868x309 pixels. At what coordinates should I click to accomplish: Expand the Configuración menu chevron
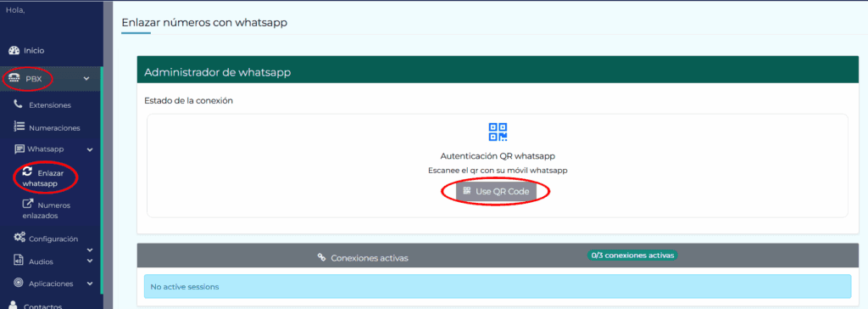90,250
